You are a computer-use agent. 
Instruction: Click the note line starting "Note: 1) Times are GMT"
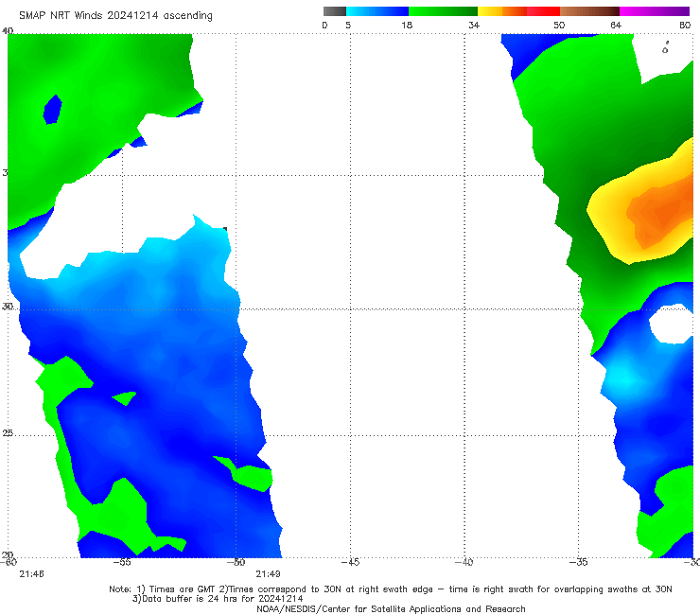390,589
